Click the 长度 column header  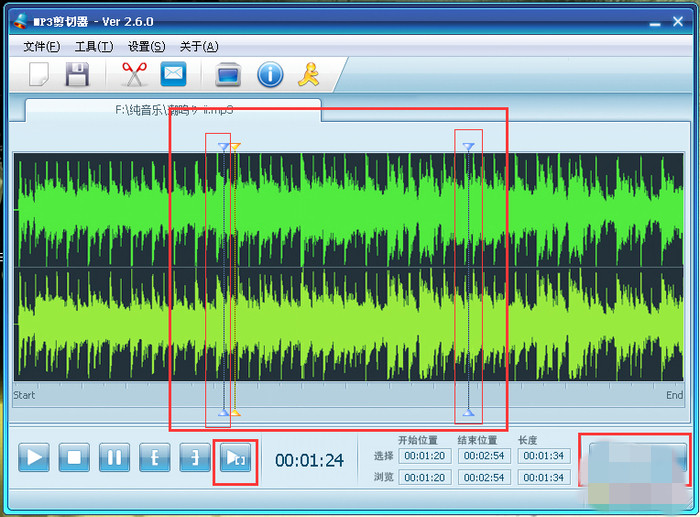(x=528, y=440)
